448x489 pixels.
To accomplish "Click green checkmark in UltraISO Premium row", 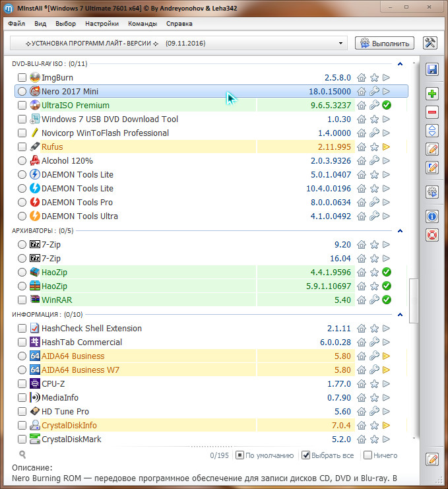I will pyautogui.click(x=387, y=105).
